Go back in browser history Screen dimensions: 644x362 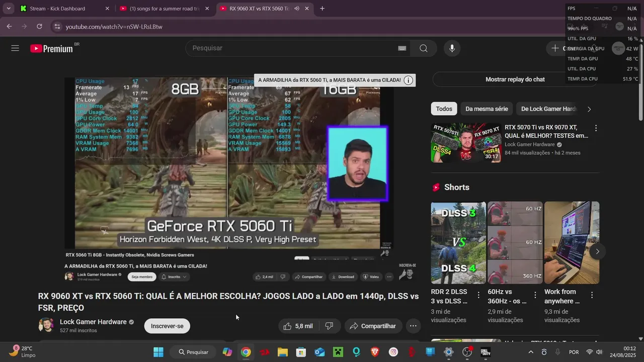(9, 27)
